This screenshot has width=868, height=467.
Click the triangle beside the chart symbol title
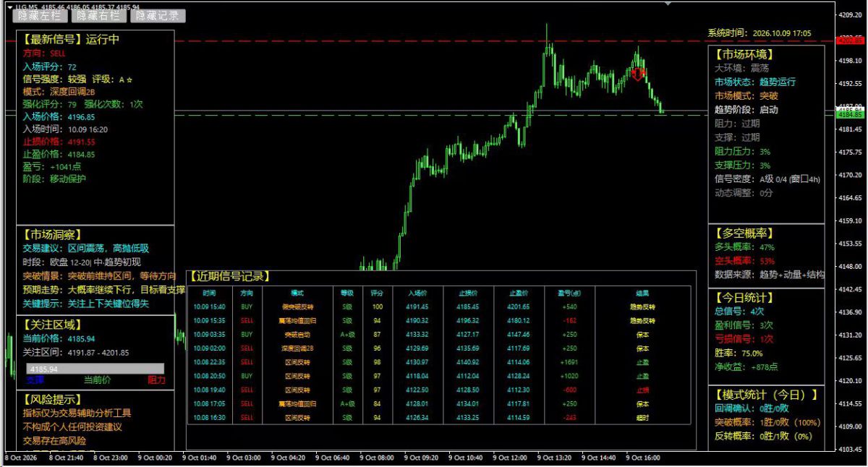pos(9,6)
